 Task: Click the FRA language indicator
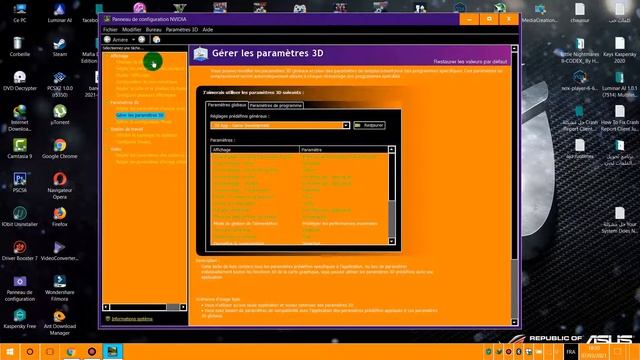point(571,352)
